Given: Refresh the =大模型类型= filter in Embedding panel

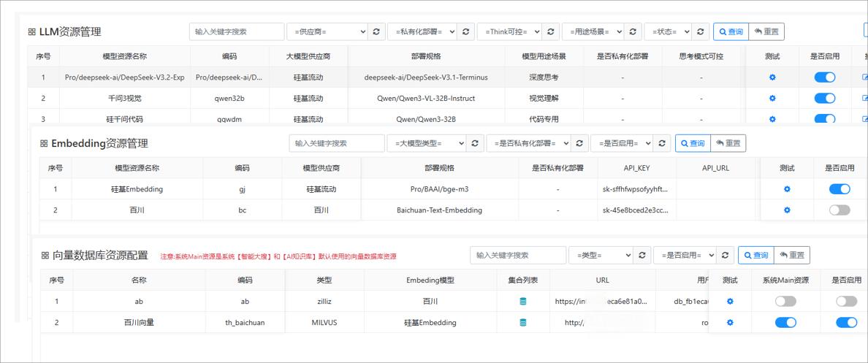Looking at the screenshot, I should (474, 143).
